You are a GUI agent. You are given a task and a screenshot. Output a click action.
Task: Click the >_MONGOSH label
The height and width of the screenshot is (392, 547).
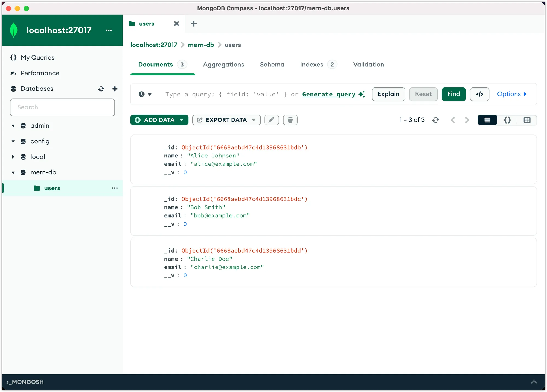click(25, 382)
